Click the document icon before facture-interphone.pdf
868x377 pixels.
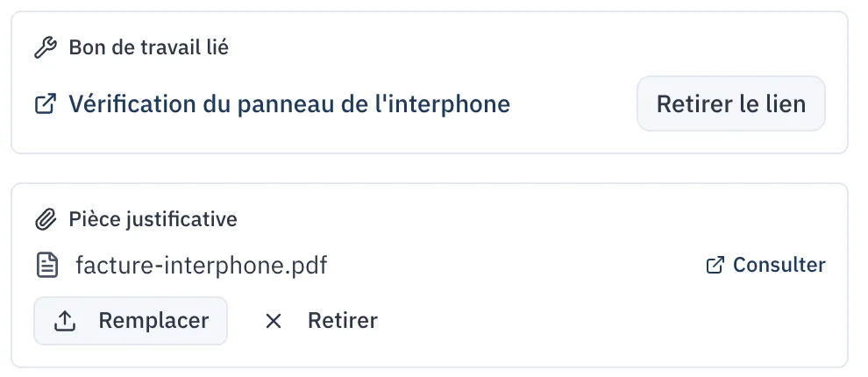[x=47, y=265]
